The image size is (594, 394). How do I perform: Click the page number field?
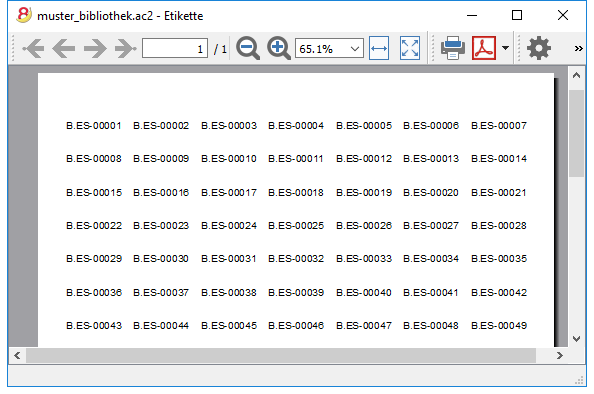click(x=175, y=48)
